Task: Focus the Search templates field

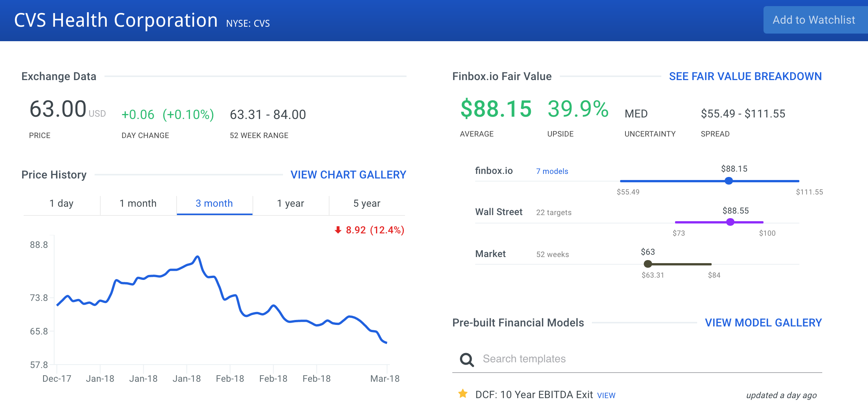Action: click(x=637, y=359)
